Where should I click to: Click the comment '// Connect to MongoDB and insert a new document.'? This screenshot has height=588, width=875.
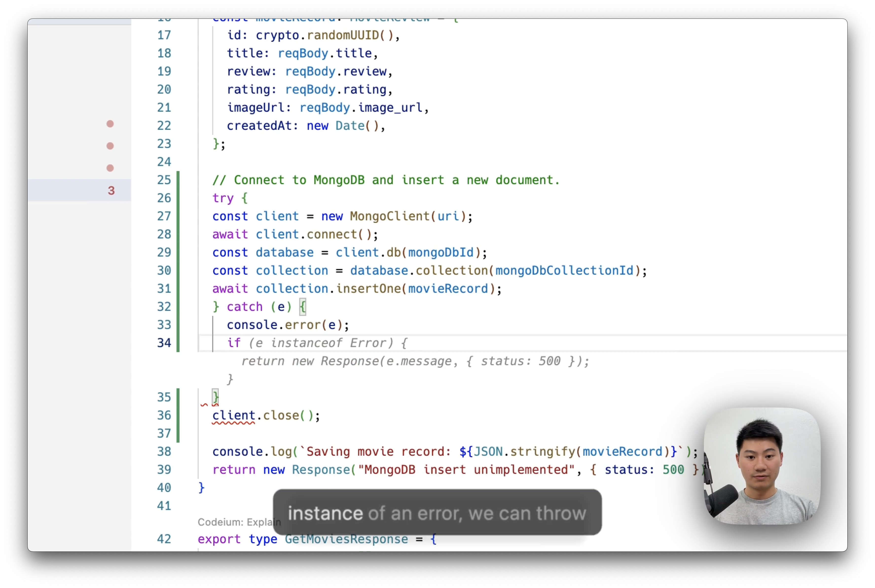coord(386,180)
